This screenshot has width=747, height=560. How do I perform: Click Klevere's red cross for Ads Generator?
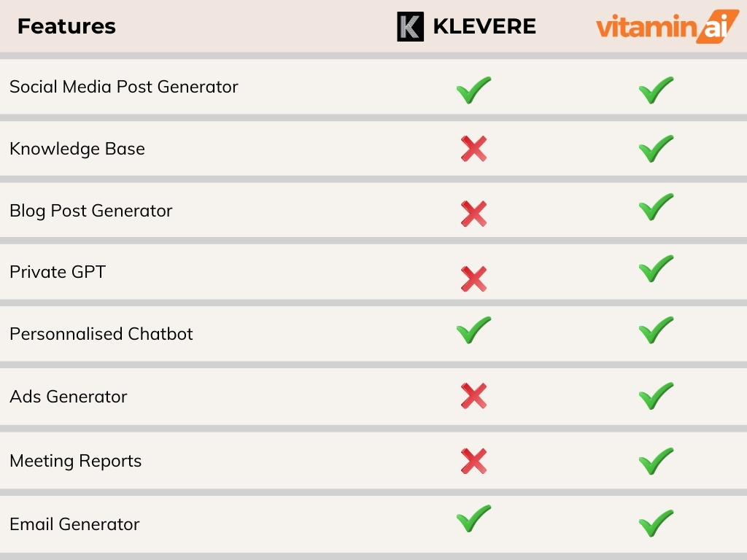473,396
